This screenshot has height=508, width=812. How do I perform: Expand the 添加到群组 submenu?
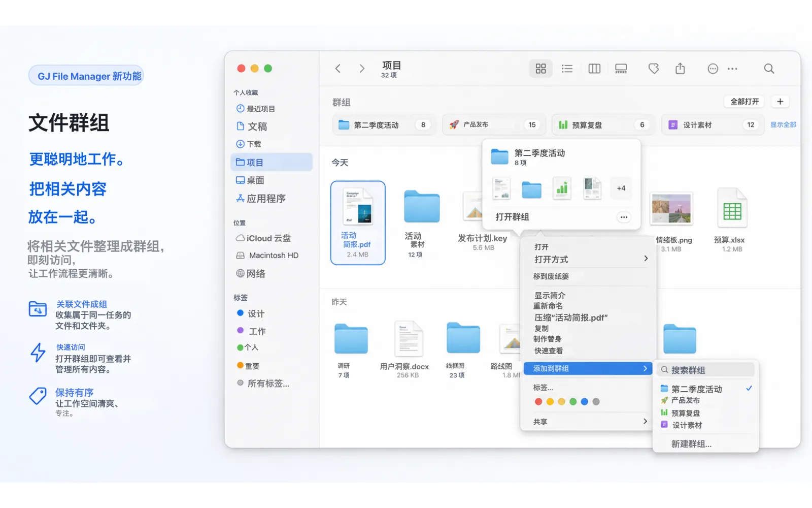point(589,368)
